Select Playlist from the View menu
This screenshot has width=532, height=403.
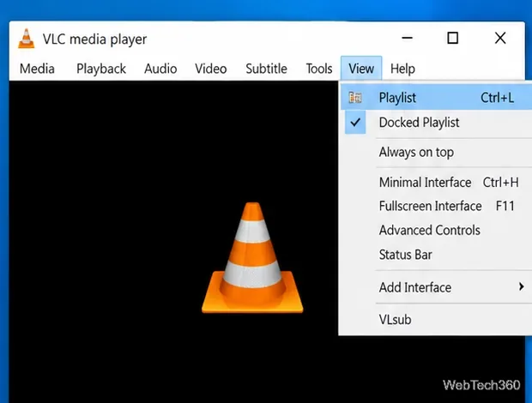coord(436,98)
